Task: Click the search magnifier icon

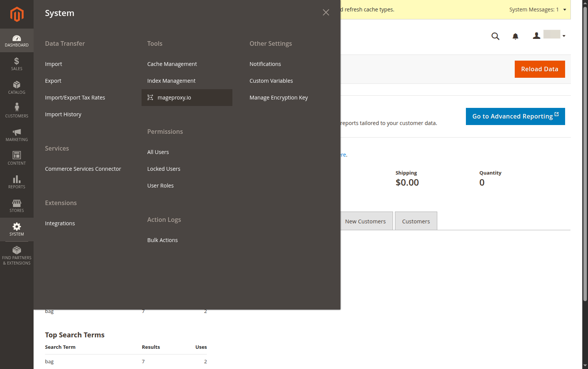Action: point(495,36)
